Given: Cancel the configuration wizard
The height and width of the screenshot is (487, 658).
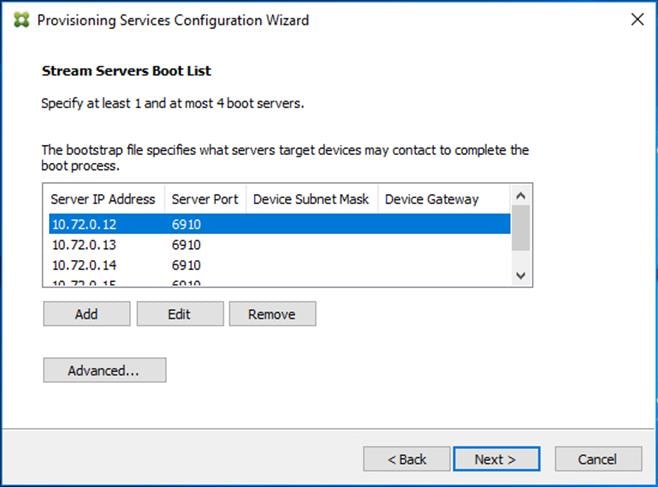Looking at the screenshot, I should 598,459.
